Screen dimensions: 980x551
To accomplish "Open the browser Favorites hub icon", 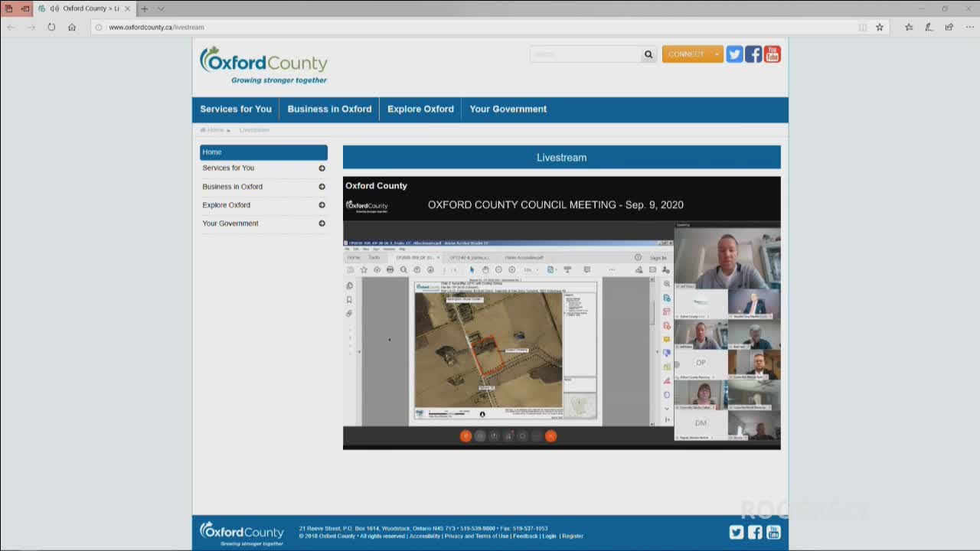I will (909, 27).
